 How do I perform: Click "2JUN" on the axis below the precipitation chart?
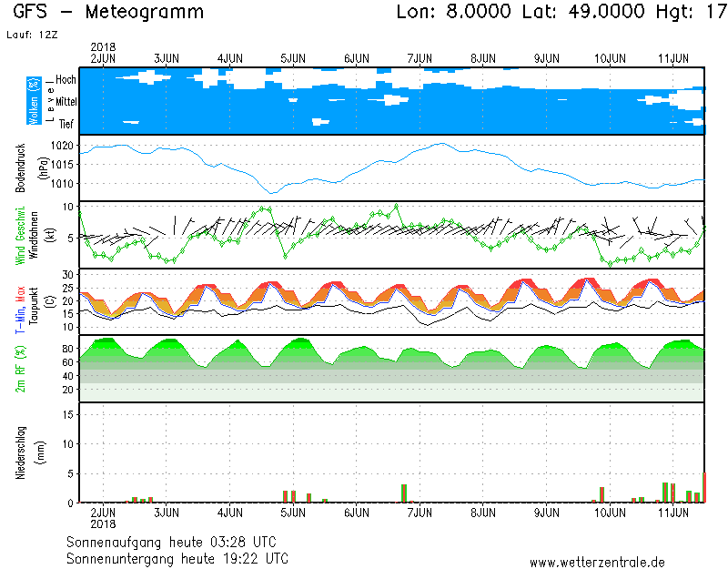click(103, 513)
